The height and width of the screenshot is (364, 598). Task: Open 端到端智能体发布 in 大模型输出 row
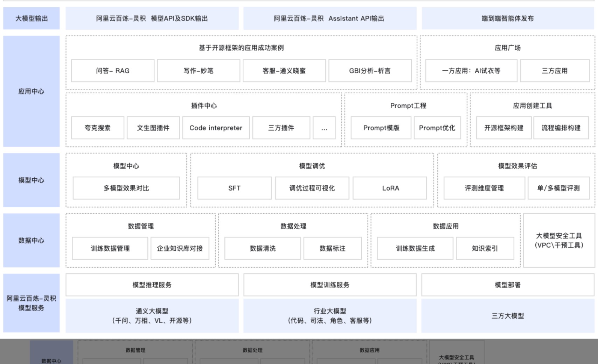click(507, 19)
